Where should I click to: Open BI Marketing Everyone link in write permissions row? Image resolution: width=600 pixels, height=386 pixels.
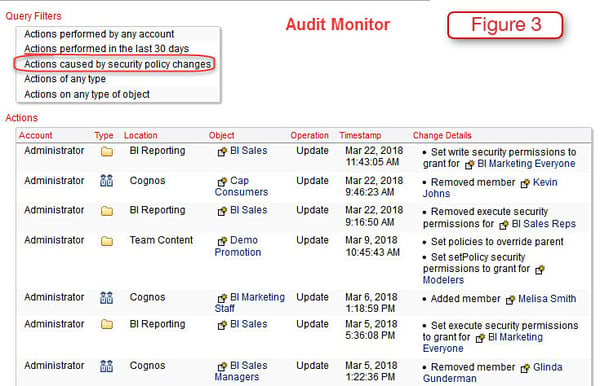click(x=526, y=164)
